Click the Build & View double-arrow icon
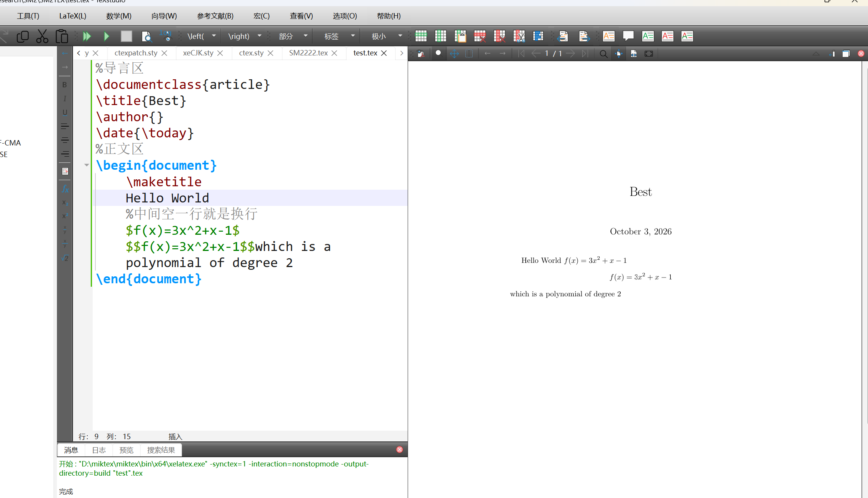The width and height of the screenshot is (868, 498). coord(87,36)
